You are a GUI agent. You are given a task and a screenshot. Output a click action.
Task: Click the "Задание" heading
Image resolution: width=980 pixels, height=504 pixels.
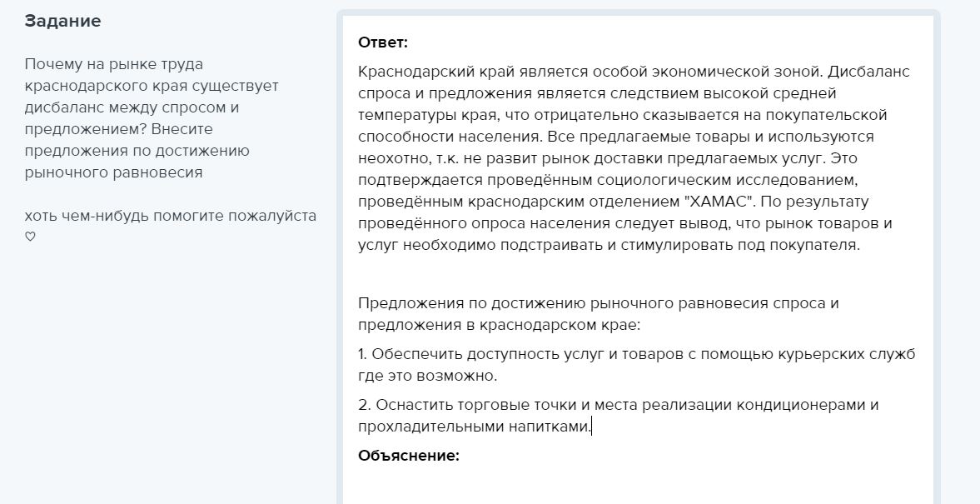[x=62, y=22]
